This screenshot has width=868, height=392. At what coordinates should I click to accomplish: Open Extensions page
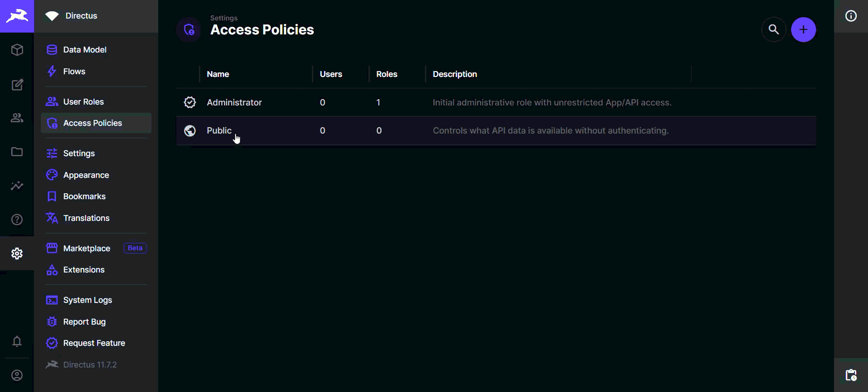pos(96,270)
